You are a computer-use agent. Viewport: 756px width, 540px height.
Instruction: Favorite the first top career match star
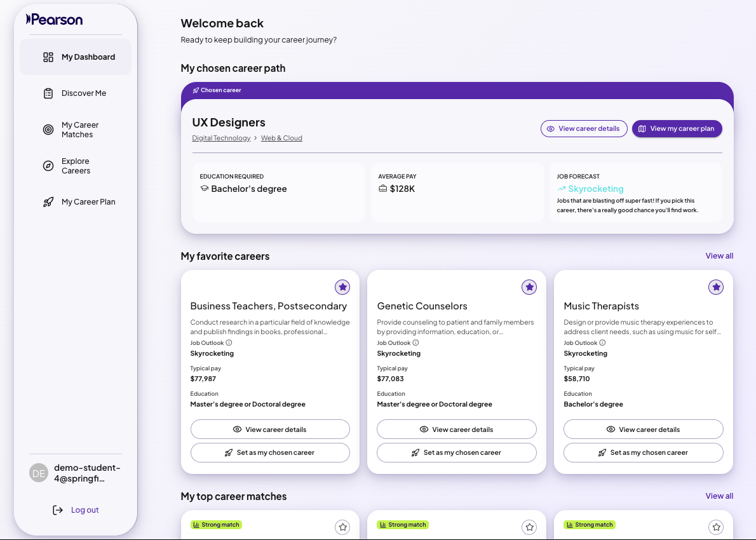(342, 527)
